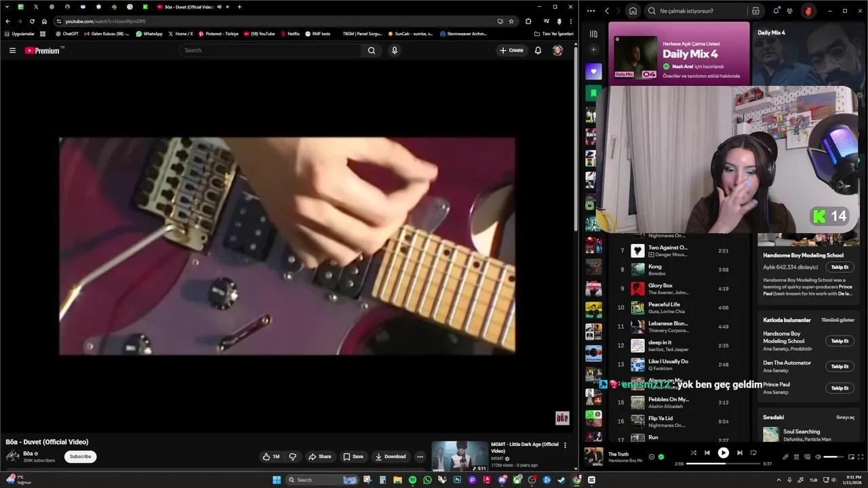Reload the YouTube page
The image size is (868, 488).
coord(32,21)
